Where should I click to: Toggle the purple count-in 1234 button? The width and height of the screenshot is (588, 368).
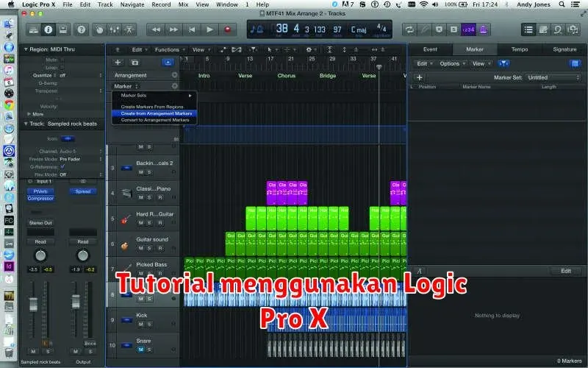click(468, 29)
